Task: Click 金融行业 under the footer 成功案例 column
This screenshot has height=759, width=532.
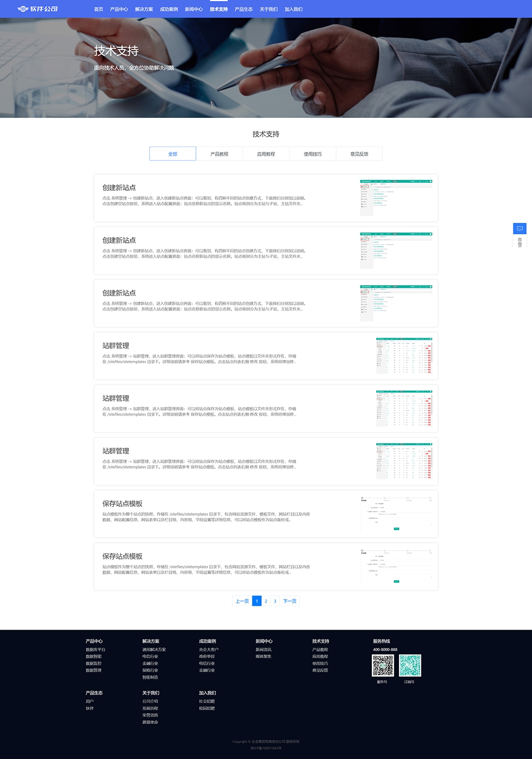Action: (207, 670)
